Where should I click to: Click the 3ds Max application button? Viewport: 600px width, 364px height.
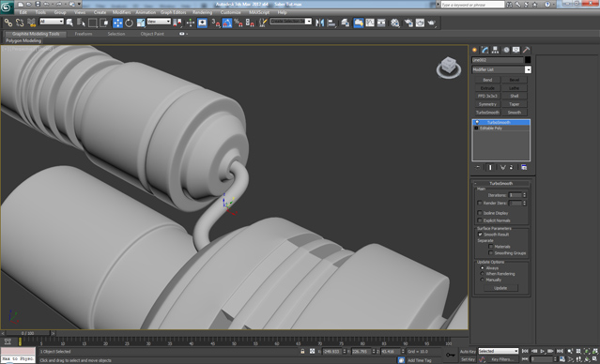tap(7, 7)
